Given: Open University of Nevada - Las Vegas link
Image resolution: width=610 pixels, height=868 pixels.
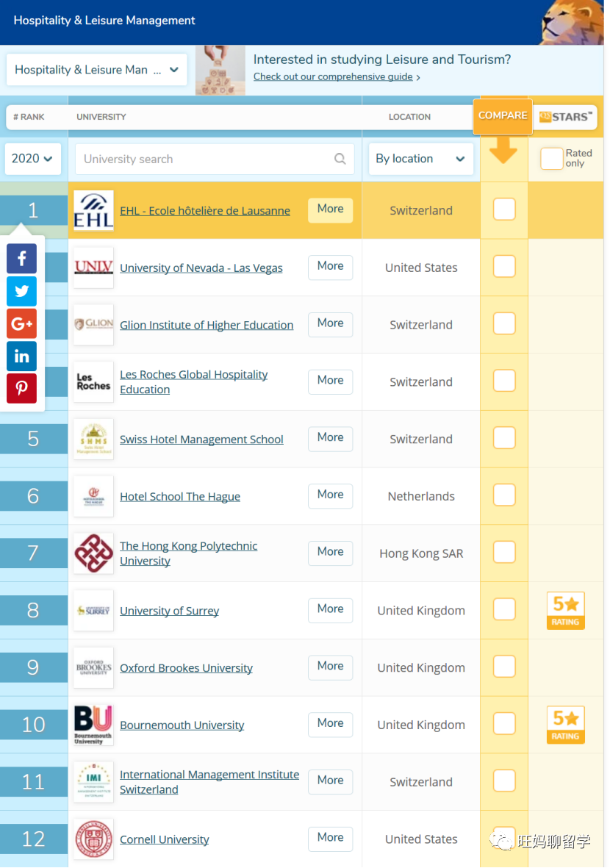Looking at the screenshot, I should 201,268.
